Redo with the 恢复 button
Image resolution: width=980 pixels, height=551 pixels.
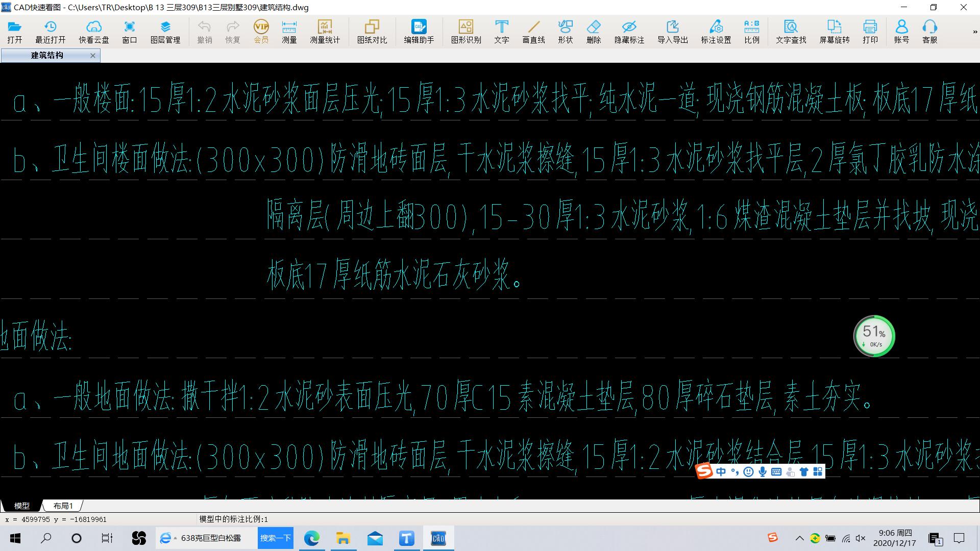[x=233, y=32]
